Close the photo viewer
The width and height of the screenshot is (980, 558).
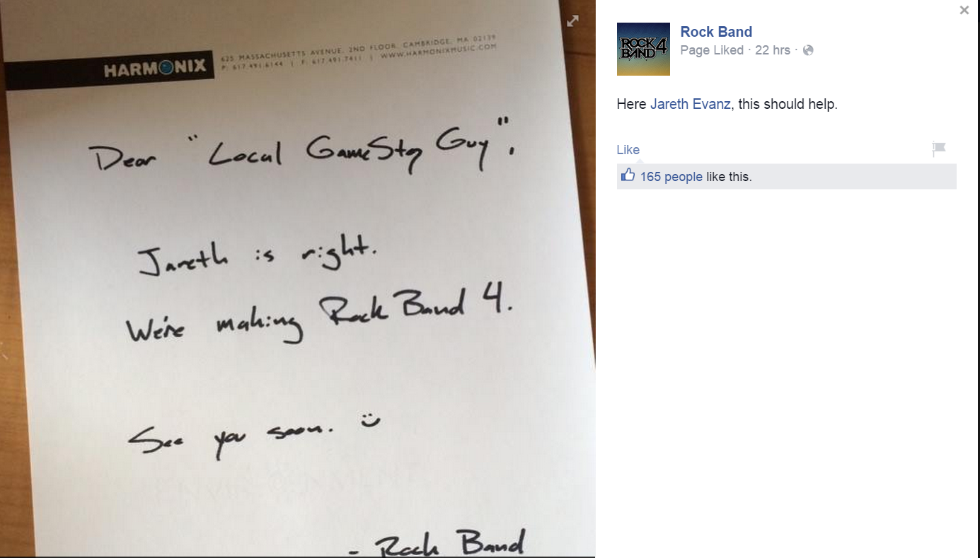coord(964,11)
